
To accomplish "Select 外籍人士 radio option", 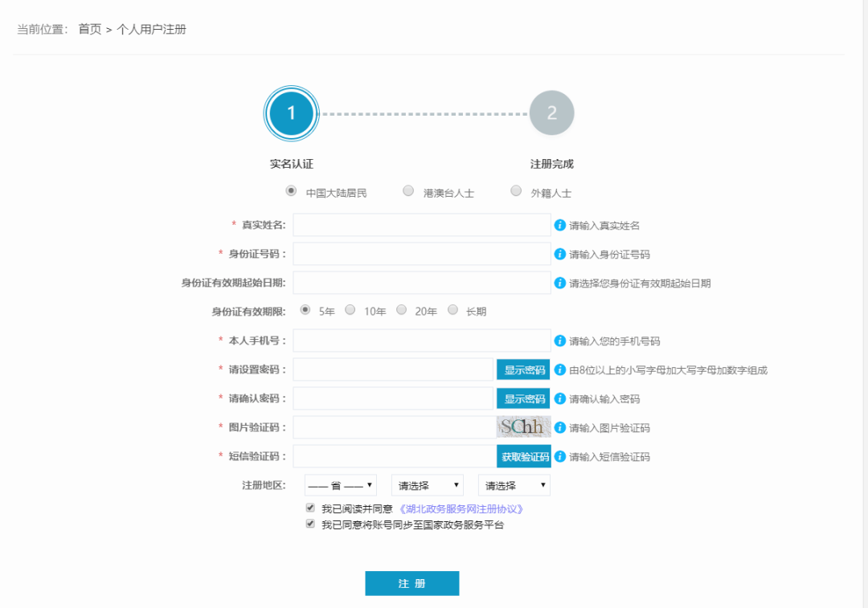I will pos(516,191).
